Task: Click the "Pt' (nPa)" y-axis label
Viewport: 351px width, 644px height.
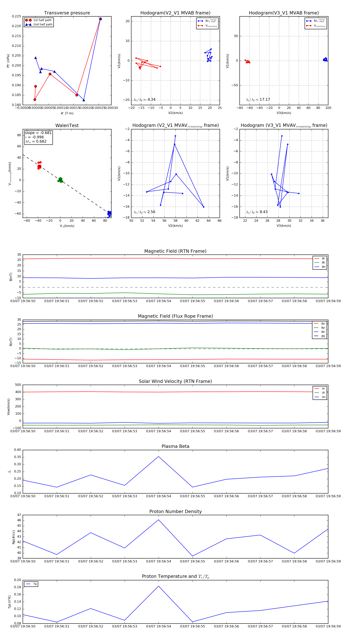Action: 8,61
